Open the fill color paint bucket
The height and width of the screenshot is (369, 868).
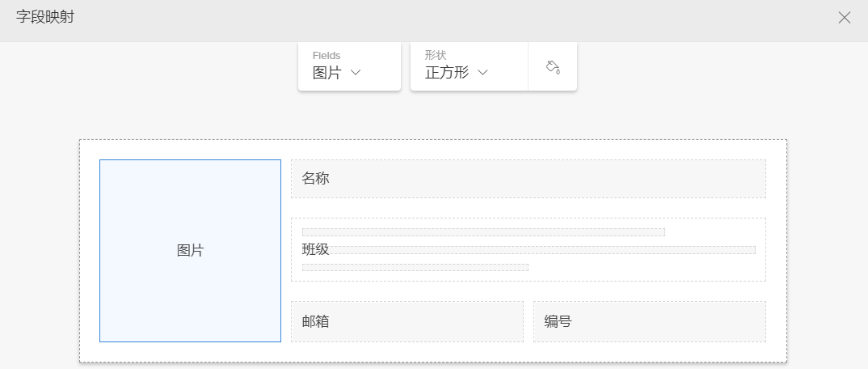pyautogui.click(x=553, y=66)
